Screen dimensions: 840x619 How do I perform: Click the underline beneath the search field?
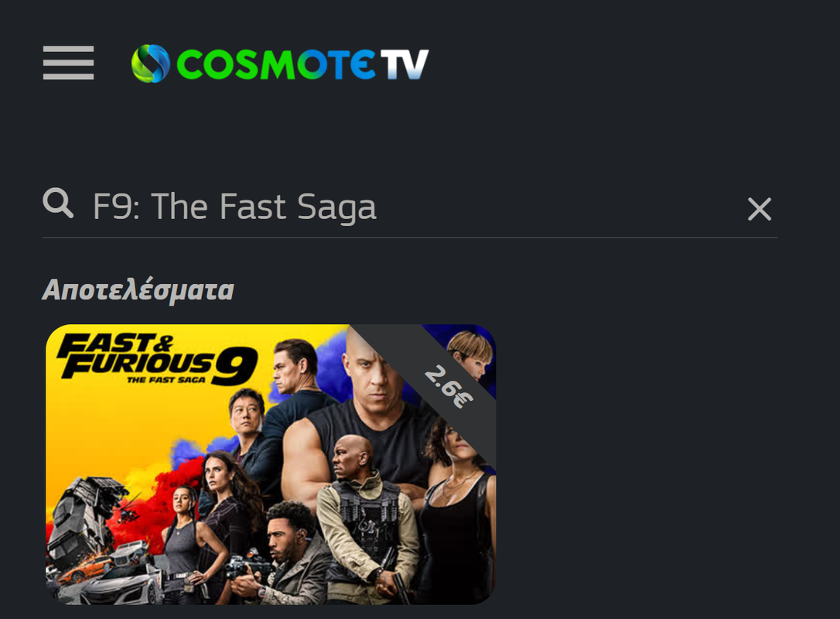pyautogui.click(x=410, y=238)
